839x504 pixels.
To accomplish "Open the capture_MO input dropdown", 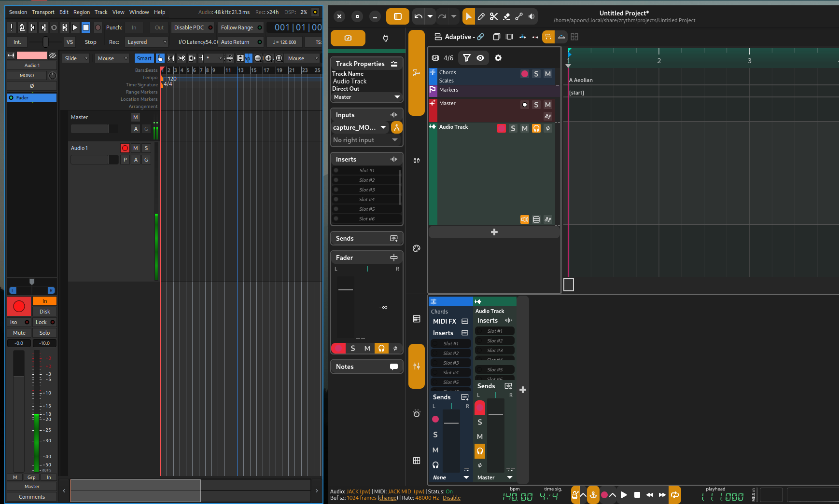I will tap(360, 127).
